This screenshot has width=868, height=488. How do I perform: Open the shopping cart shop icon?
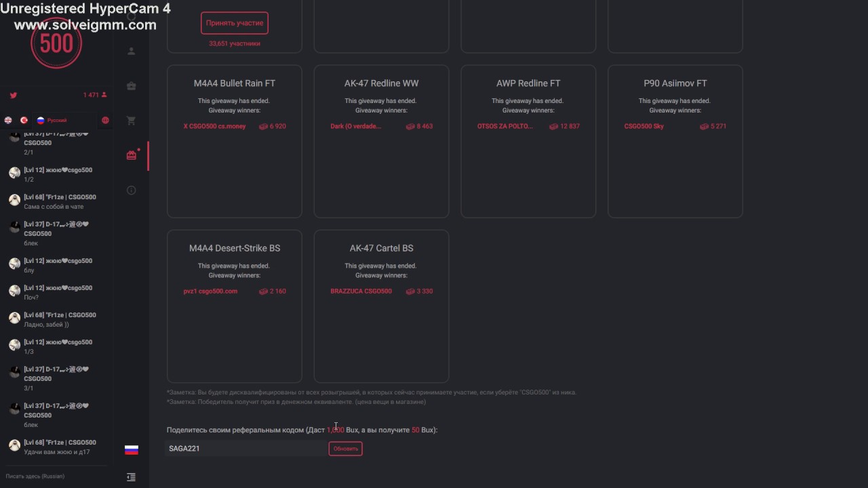[132, 121]
